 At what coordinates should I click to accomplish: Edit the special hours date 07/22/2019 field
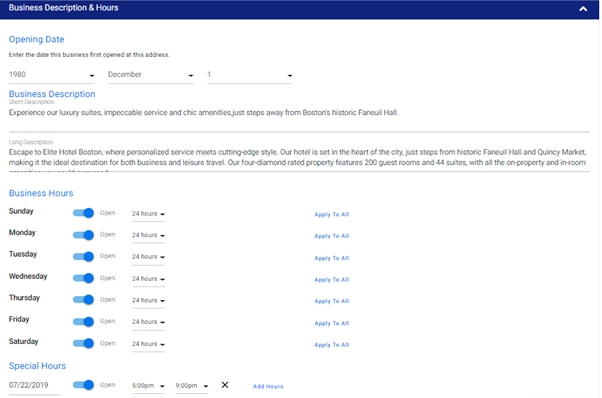click(x=34, y=385)
